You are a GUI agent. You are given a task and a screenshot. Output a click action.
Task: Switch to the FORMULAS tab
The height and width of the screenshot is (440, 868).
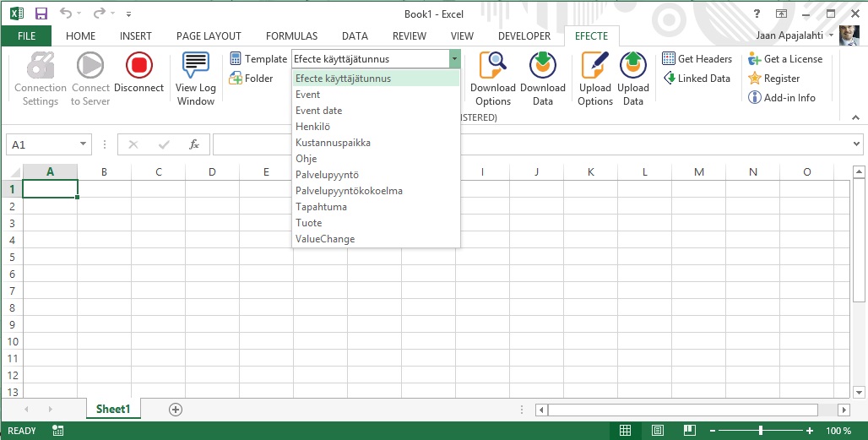[x=292, y=36]
